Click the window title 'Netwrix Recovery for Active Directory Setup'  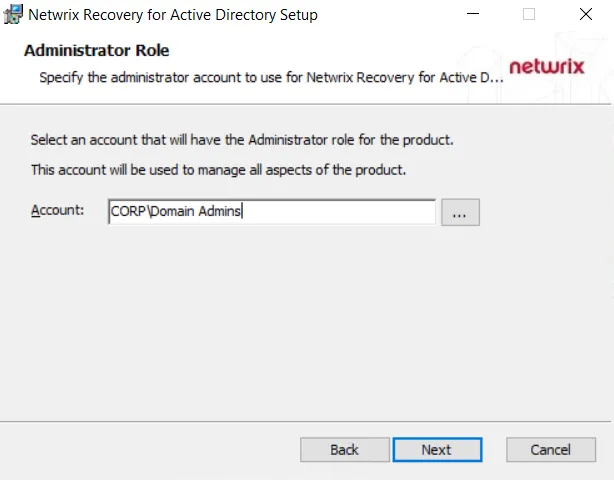point(173,15)
